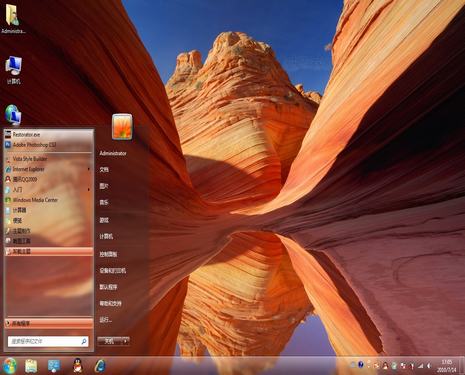Image resolution: width=465 pixels, height=375 pixels.
Task: Open the Administrator personal folder link
Action: pos(113,153)
